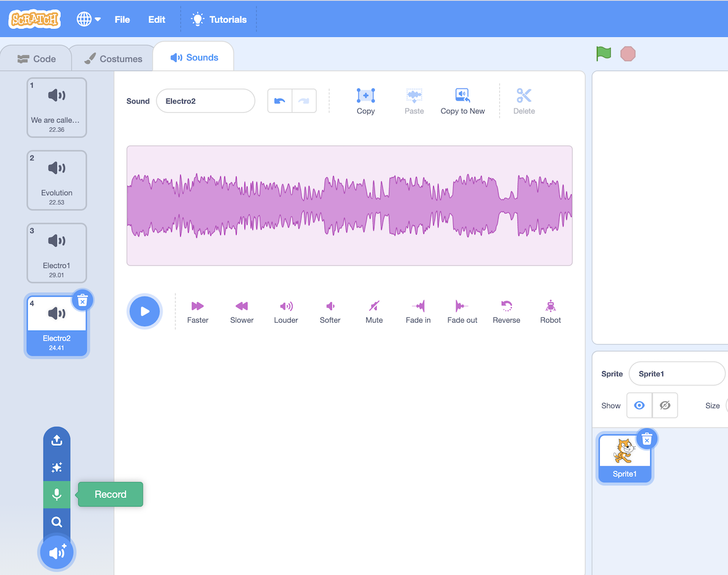Apply the Fade in effect
The height and width of the screenshot is (575, 728).
[419, 312]
